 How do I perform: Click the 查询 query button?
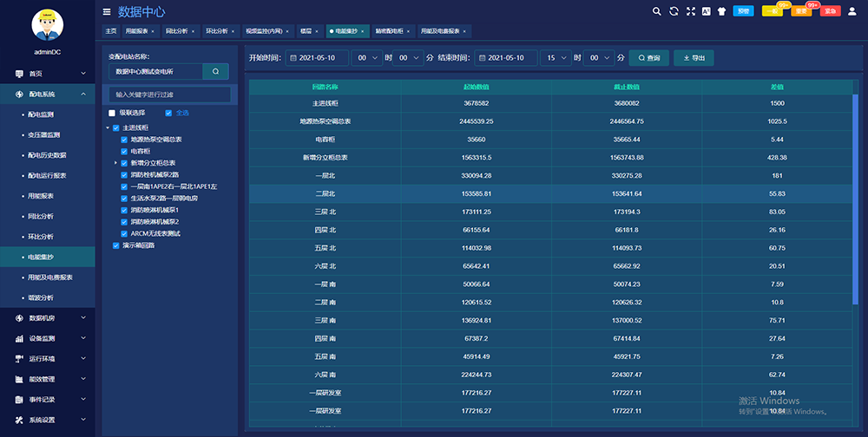point(648,58)
